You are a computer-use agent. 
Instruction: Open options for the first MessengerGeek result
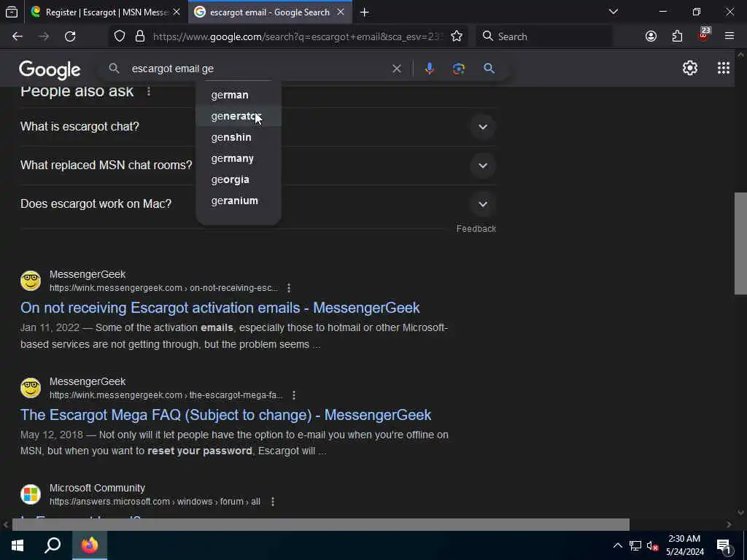tap(289, 288)
